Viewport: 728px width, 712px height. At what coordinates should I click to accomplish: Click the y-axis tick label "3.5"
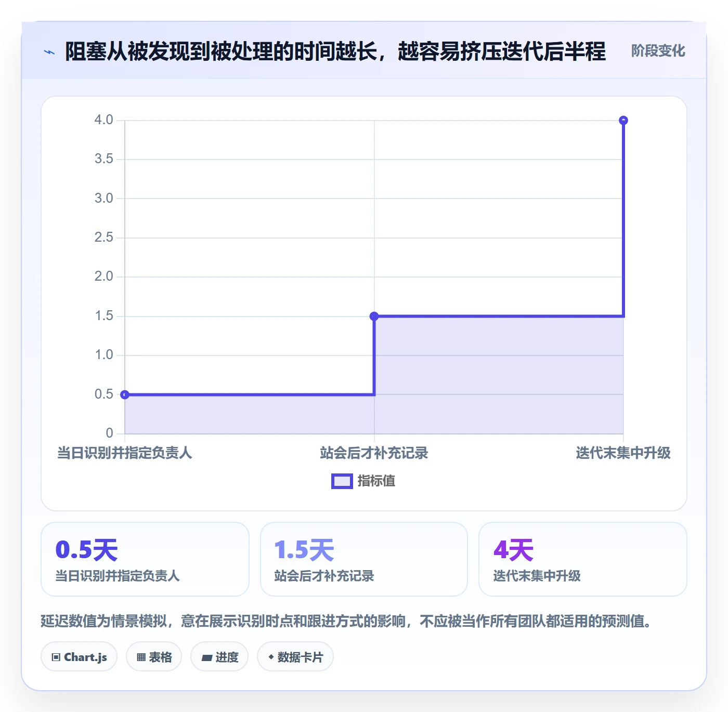point(104,159)
